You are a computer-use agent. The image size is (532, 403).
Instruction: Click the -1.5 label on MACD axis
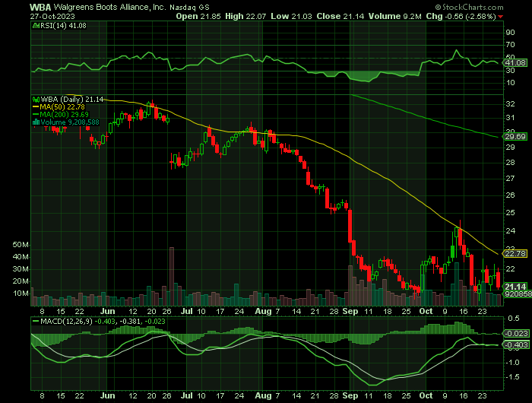coord(512,377)
